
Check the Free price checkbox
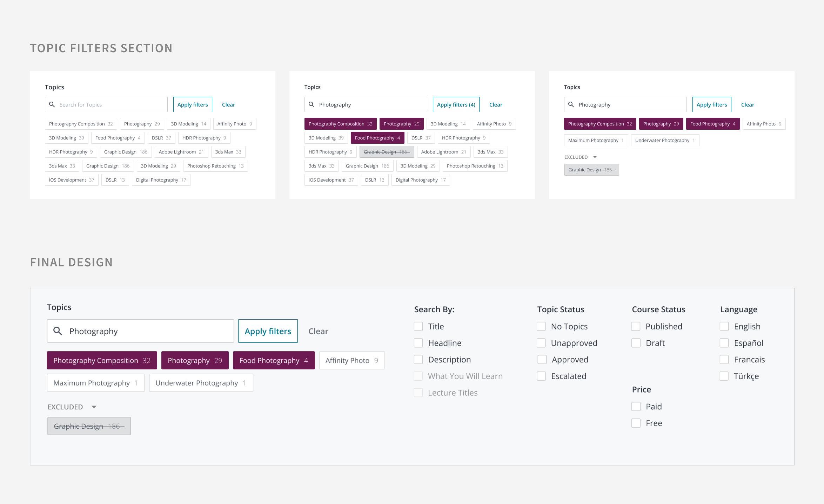click(x=636, y=423)
